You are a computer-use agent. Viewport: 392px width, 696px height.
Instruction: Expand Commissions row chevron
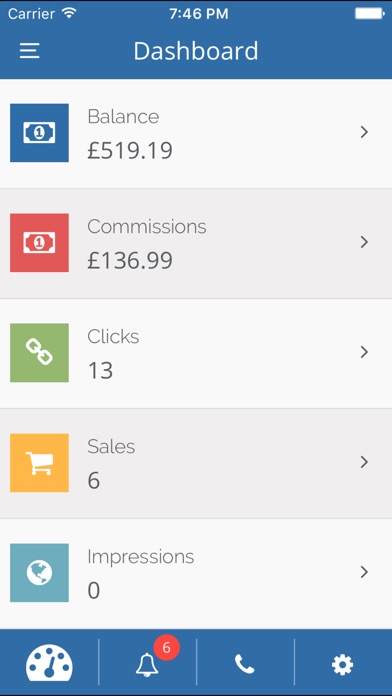[x=364, y=242]
